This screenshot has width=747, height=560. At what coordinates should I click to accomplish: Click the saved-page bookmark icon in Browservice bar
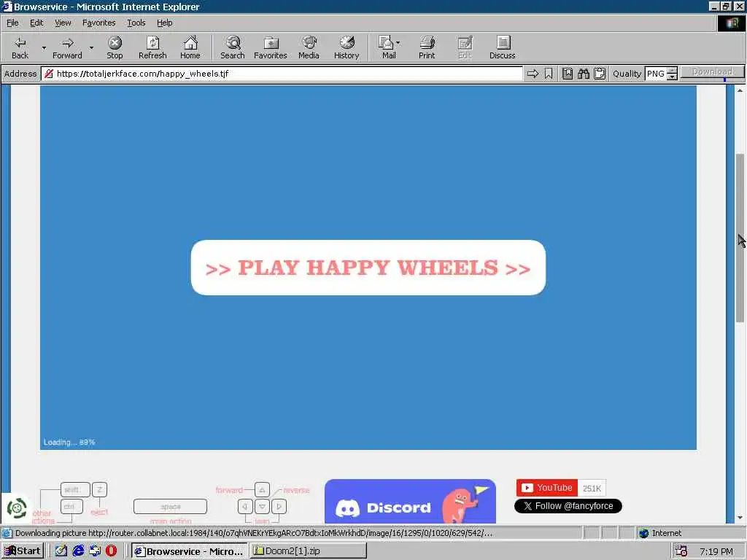tap(568, 74)
